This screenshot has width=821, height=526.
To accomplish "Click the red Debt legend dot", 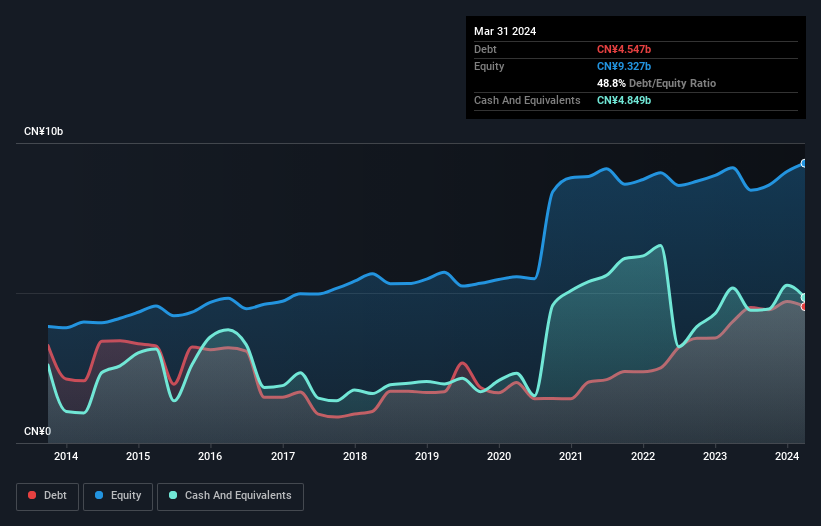I will 32,495.
